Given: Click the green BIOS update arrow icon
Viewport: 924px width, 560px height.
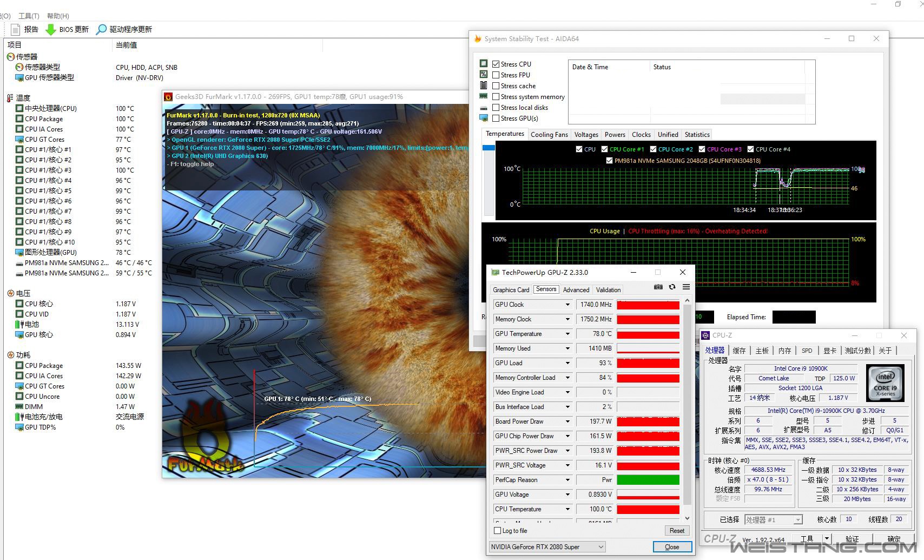Looking at the screenshot, I should [51, 29].
